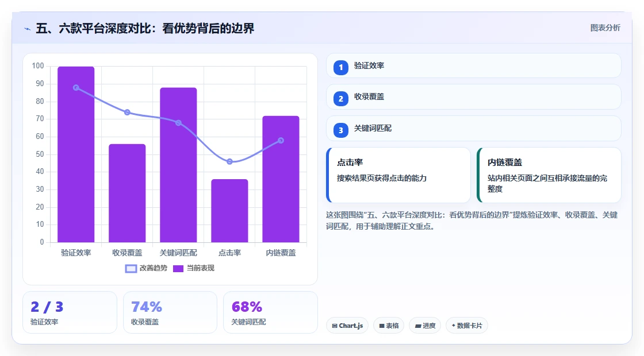
Task: Click the y-axis value 100
Action: point(38,66)
